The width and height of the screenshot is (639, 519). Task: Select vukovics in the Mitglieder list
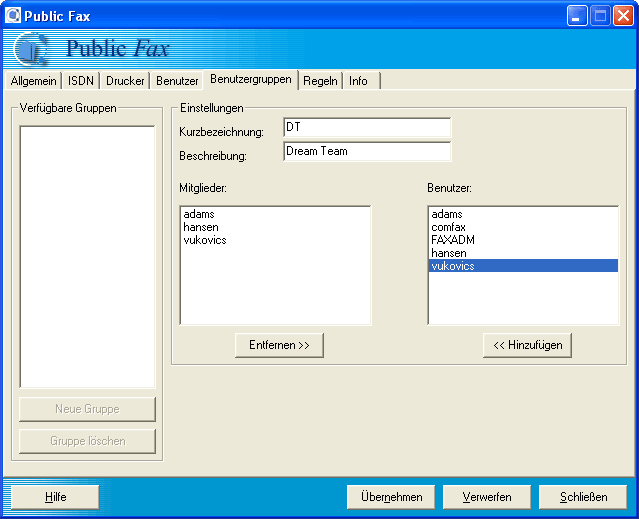click(205, 241)
